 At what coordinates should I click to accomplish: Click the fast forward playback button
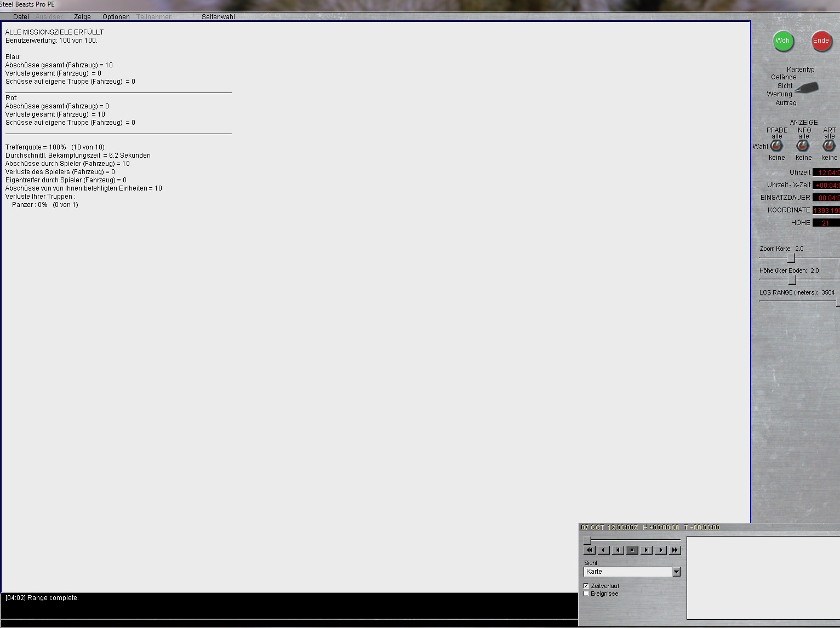point(675,550)
